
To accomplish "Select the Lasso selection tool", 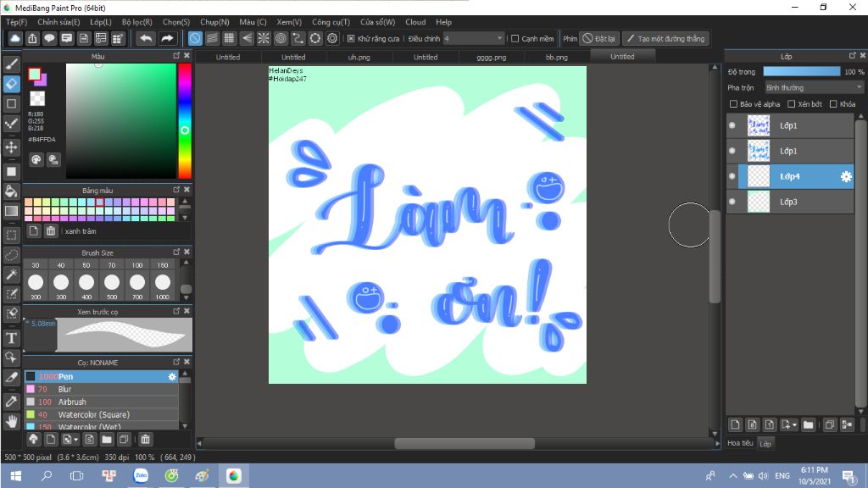I will click(x=11, y=255).
